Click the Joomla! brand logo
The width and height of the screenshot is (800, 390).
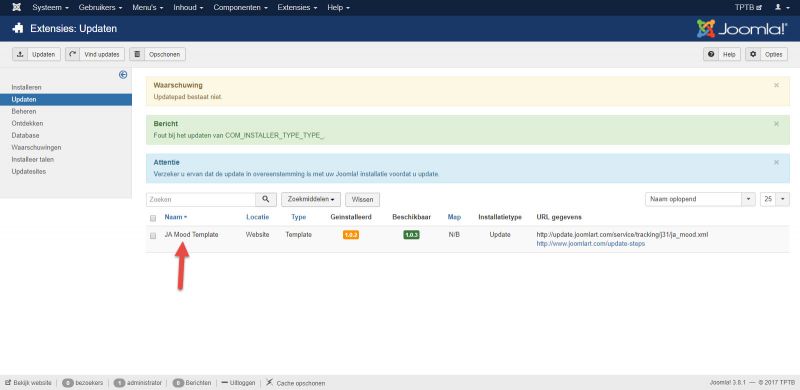coord(742,29)
